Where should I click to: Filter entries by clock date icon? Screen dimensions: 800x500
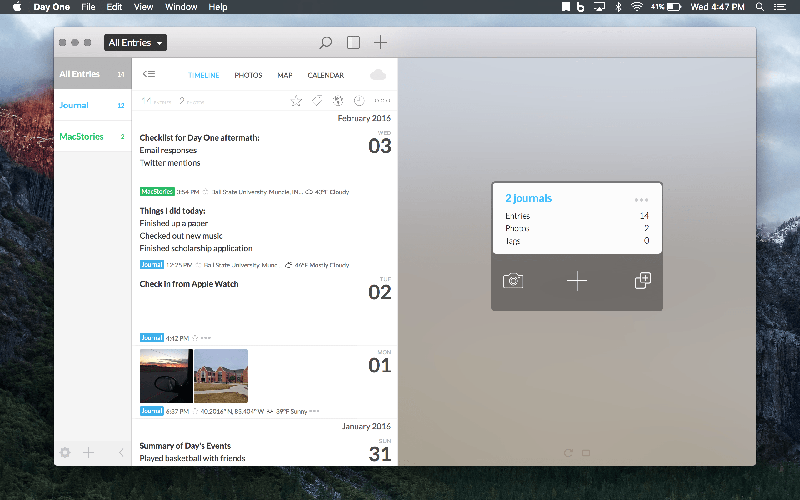coord(359,101)
